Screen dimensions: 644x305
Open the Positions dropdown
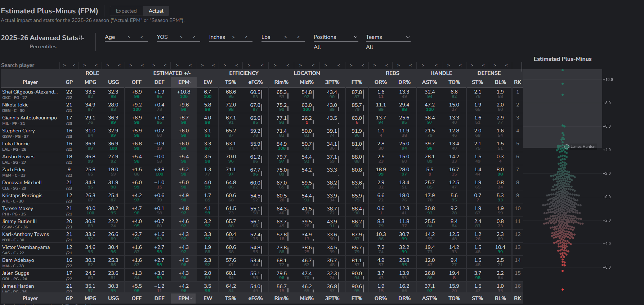point(335,37)
